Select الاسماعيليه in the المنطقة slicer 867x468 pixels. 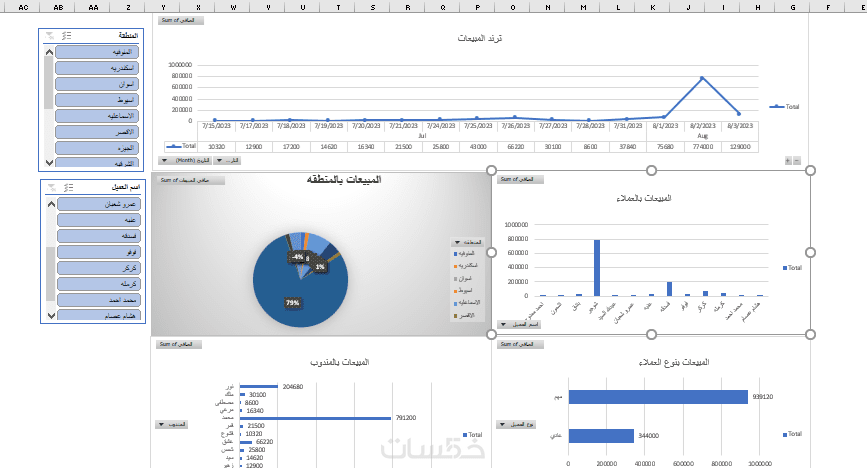pos(97,116)
